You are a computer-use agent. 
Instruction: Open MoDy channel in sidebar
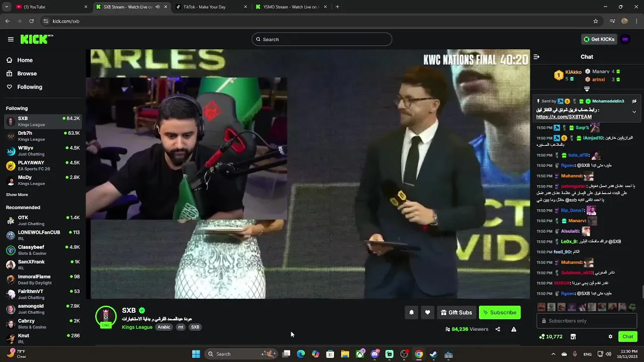click(x=43, y=180)
